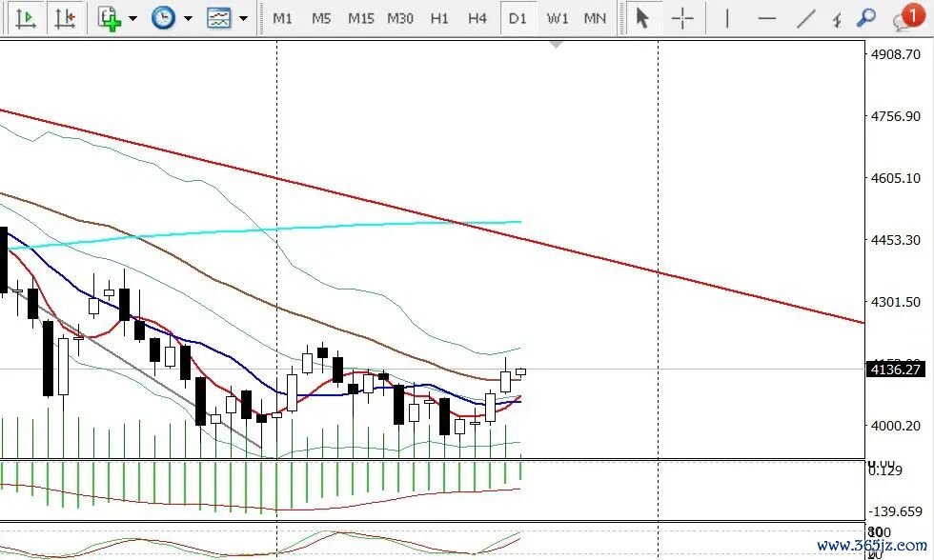The width and height of the screenshot is (934, 560).
Task: Open the Indicators list icon
Action: [109, 18]
